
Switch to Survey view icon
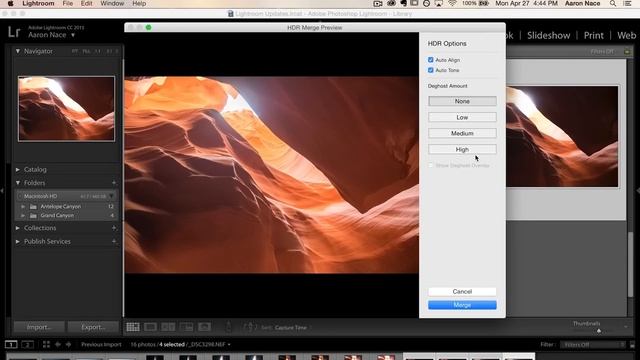coord(186,327)
